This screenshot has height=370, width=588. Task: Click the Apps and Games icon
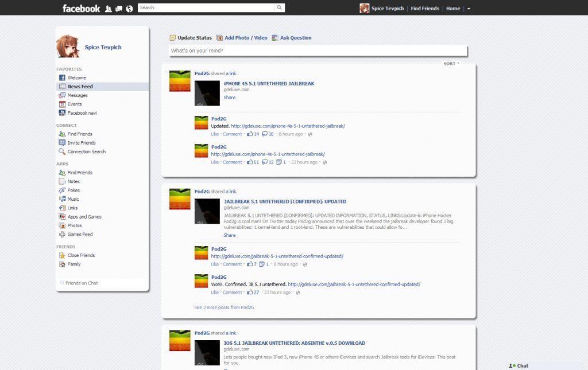62,216
